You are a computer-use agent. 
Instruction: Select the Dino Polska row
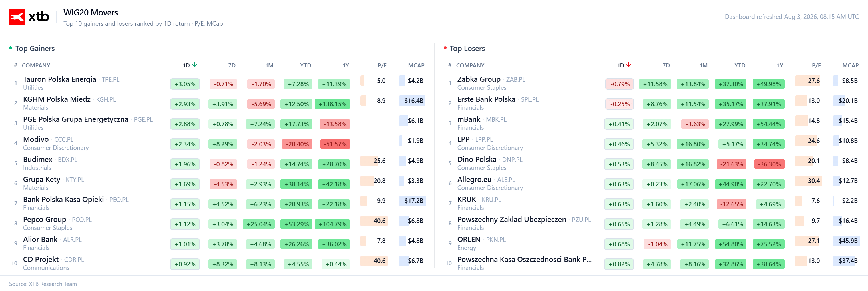click(x=651, y=163)
